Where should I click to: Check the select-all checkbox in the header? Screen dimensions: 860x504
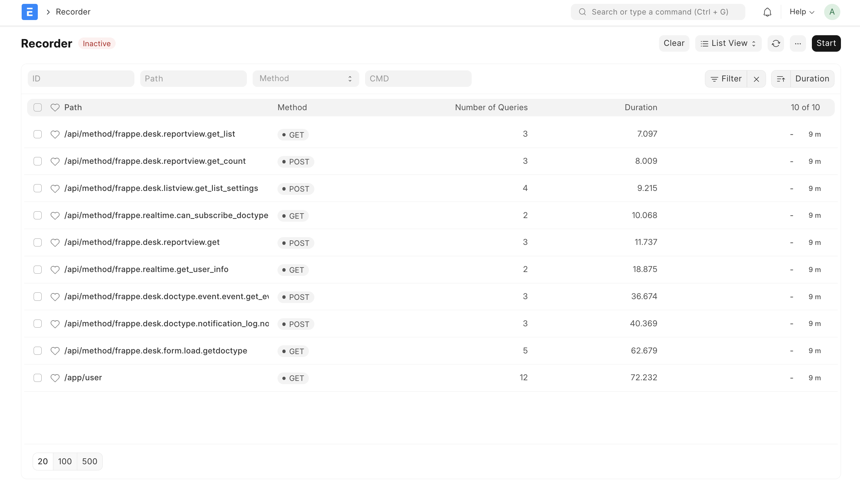point(37,107)
